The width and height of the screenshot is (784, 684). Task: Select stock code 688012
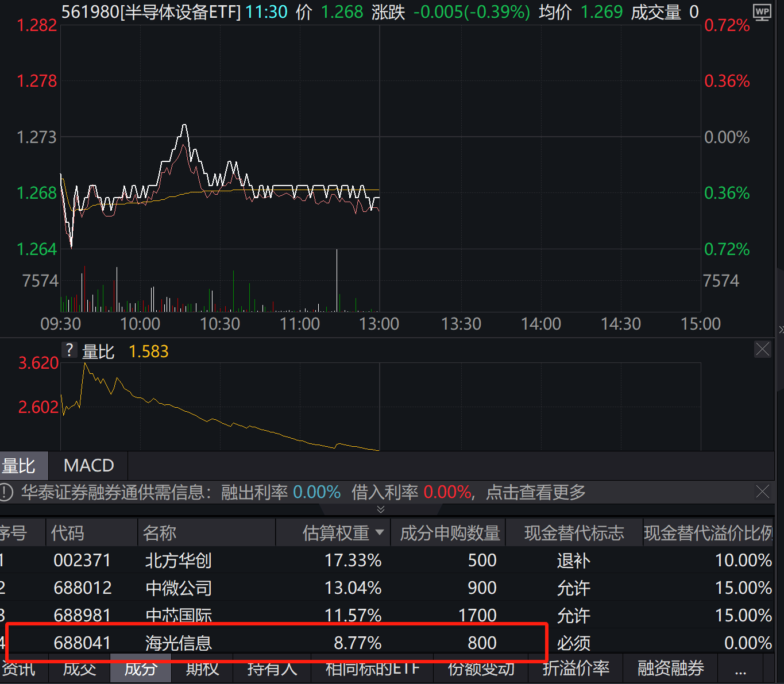83,588
